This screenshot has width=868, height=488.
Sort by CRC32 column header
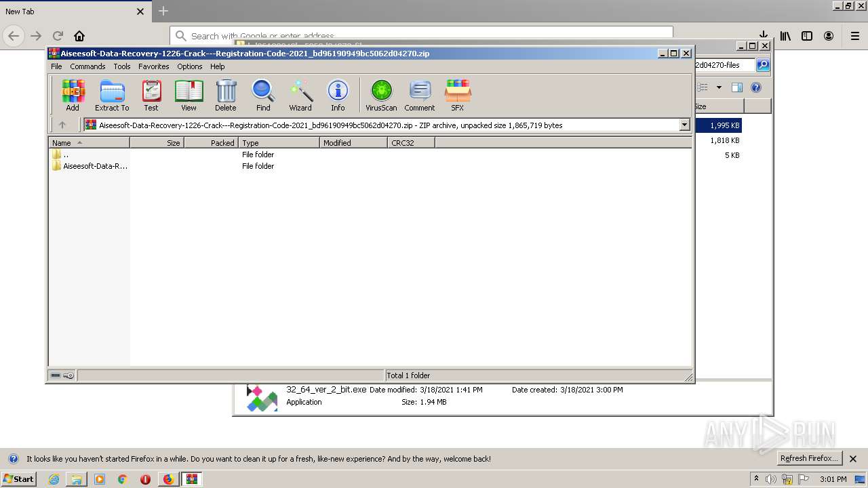(x=411, y=143)
